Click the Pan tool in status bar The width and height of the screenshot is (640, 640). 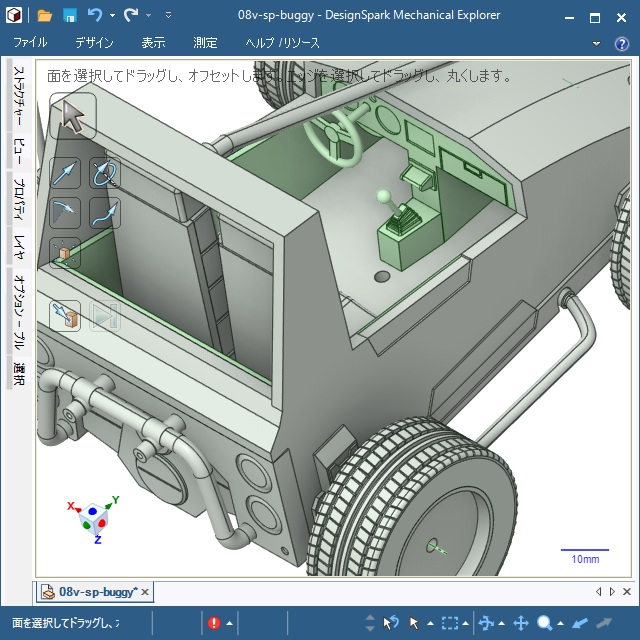pyautogui.click(x=520, y=623)
